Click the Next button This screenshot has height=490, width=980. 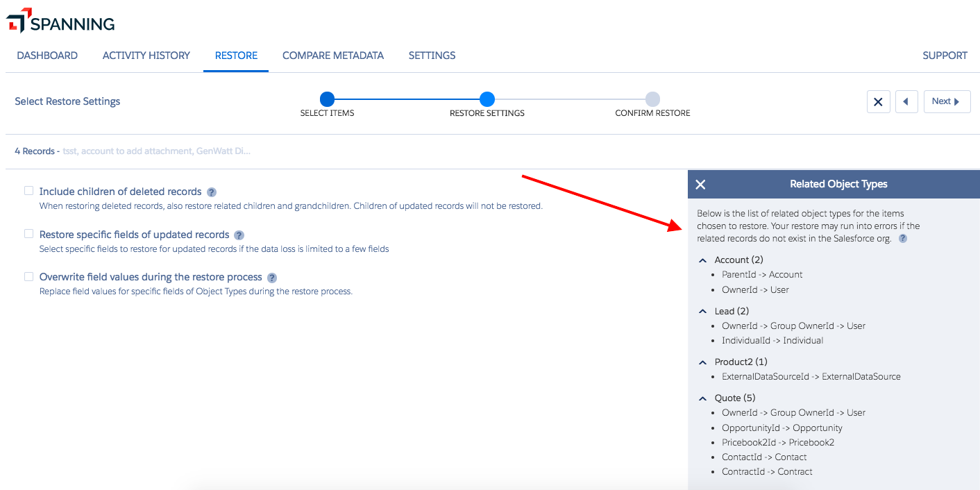946,102
